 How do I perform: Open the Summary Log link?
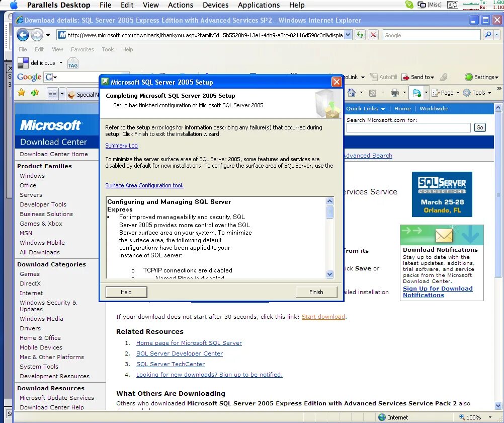pos(122,146)
